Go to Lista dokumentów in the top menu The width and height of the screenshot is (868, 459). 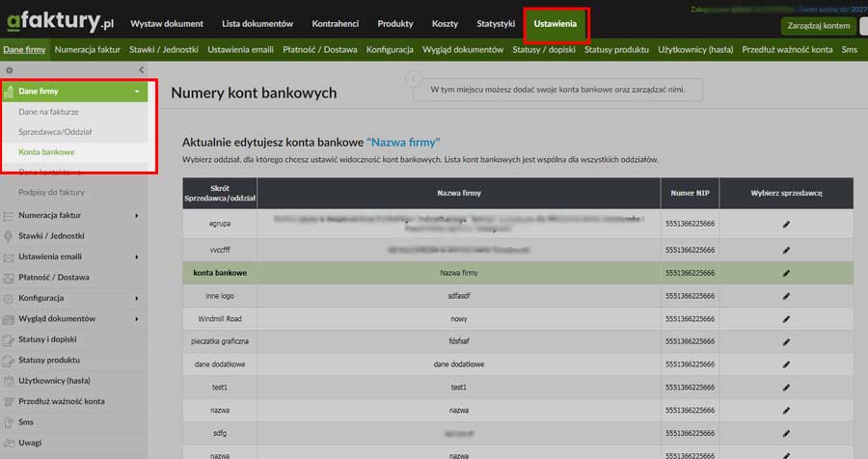tap(258, 23)
